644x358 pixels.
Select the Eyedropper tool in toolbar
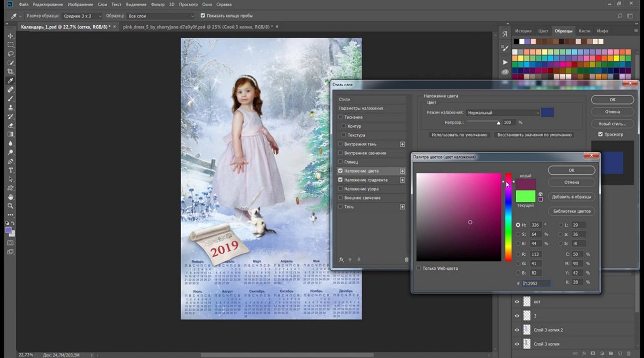(11, 81)
